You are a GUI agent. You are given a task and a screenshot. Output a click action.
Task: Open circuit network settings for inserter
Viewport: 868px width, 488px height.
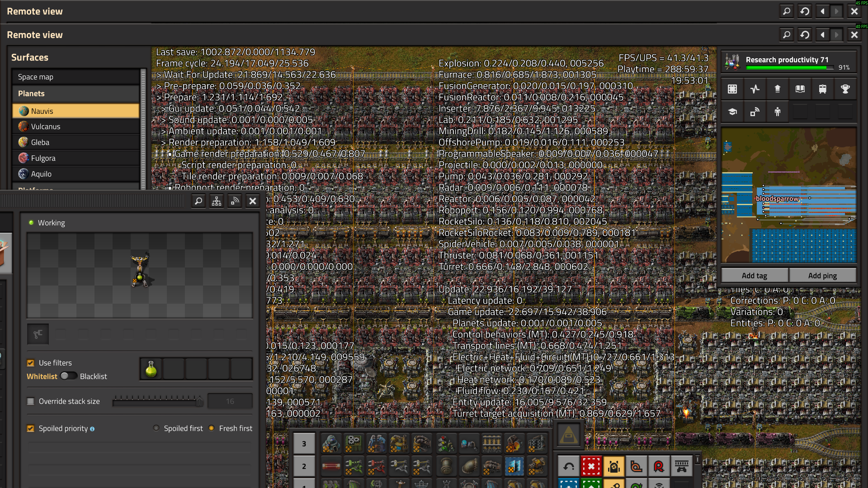click(217, 201)
